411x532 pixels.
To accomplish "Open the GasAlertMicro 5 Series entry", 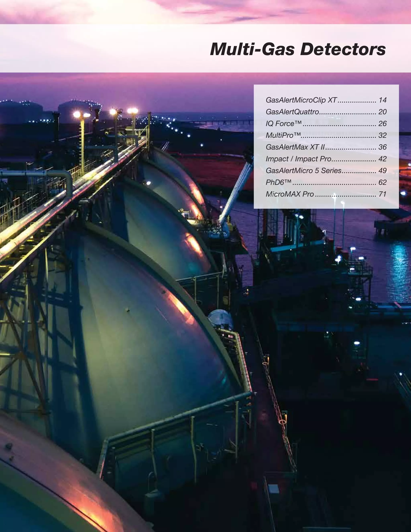I will (303, 170).
